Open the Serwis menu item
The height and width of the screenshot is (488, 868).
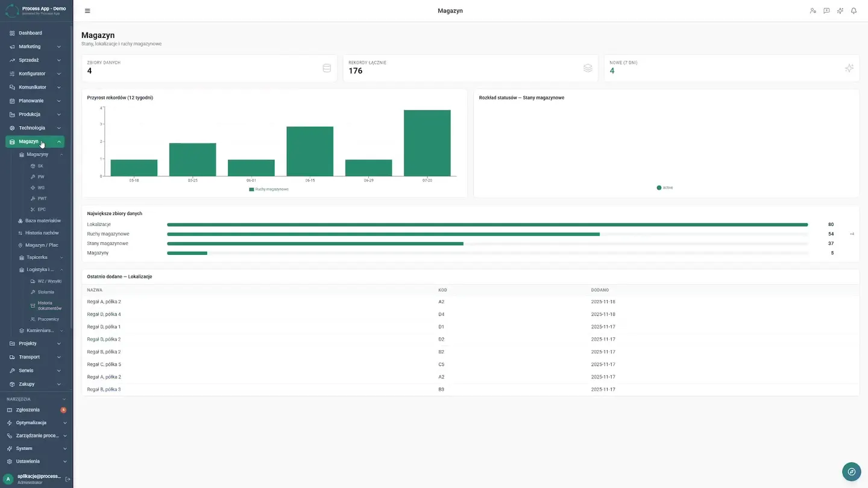tap(35, 371)
